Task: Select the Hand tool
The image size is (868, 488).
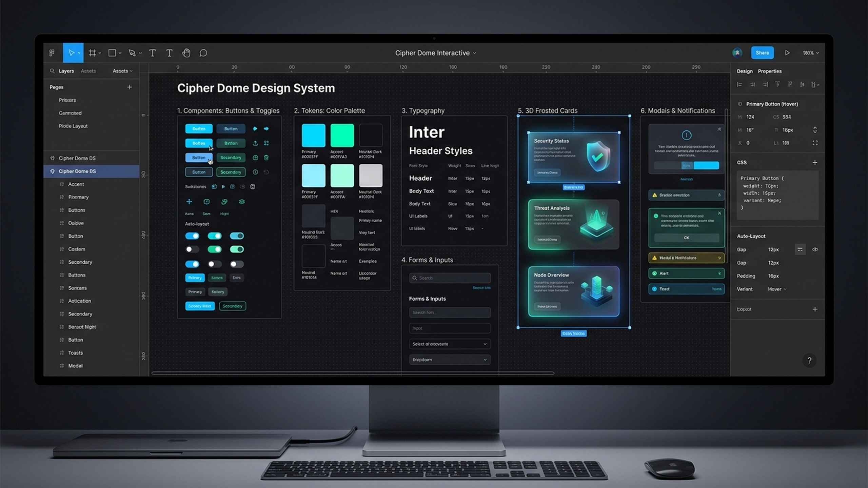Action: coord(186,53)
